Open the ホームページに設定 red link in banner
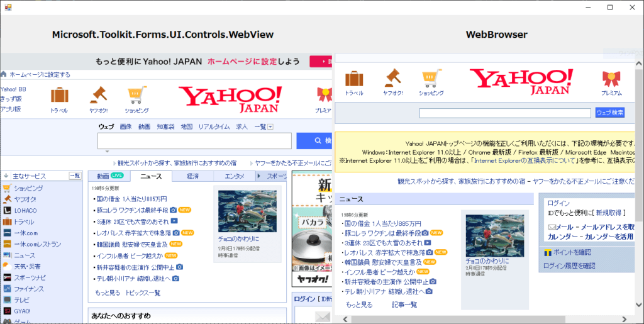 pos(242,62)
